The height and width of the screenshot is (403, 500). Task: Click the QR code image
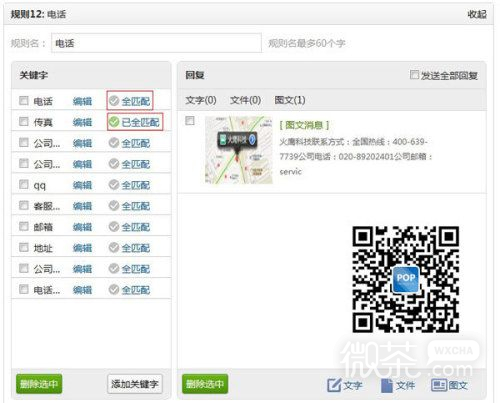[406, 279]
